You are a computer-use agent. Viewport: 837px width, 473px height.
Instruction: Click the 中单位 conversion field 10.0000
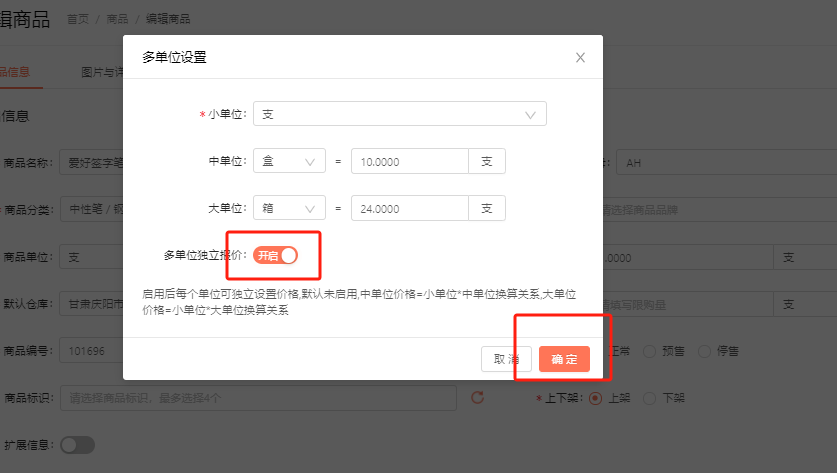pyautogui.click(x=409, y=161)
